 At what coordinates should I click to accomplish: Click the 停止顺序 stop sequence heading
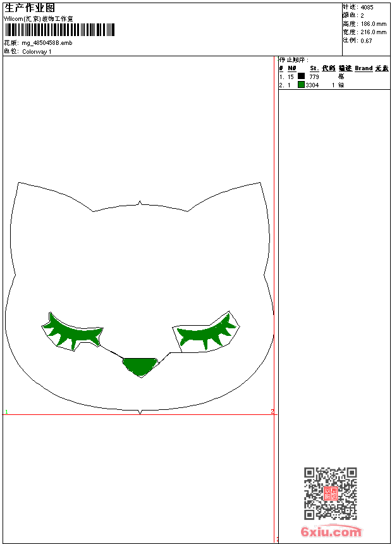pos(294,60)
